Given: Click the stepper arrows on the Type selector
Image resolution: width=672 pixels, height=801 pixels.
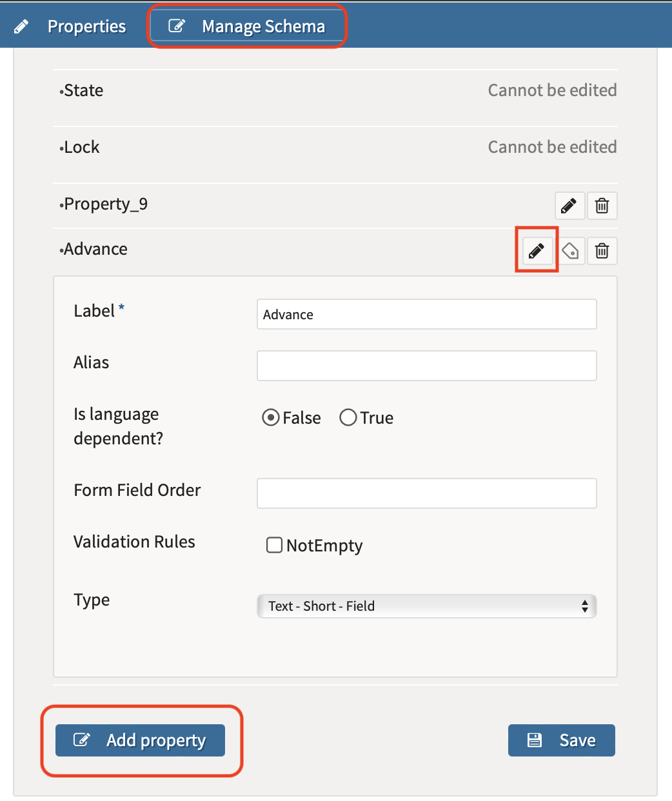Looking at the screenshot, I should [x=586, y=606].
